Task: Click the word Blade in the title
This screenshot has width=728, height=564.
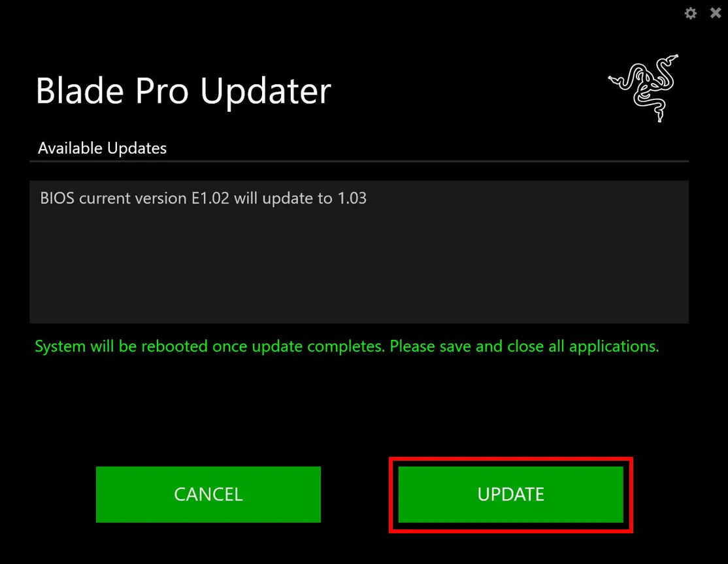Action: tap(80, 91)
